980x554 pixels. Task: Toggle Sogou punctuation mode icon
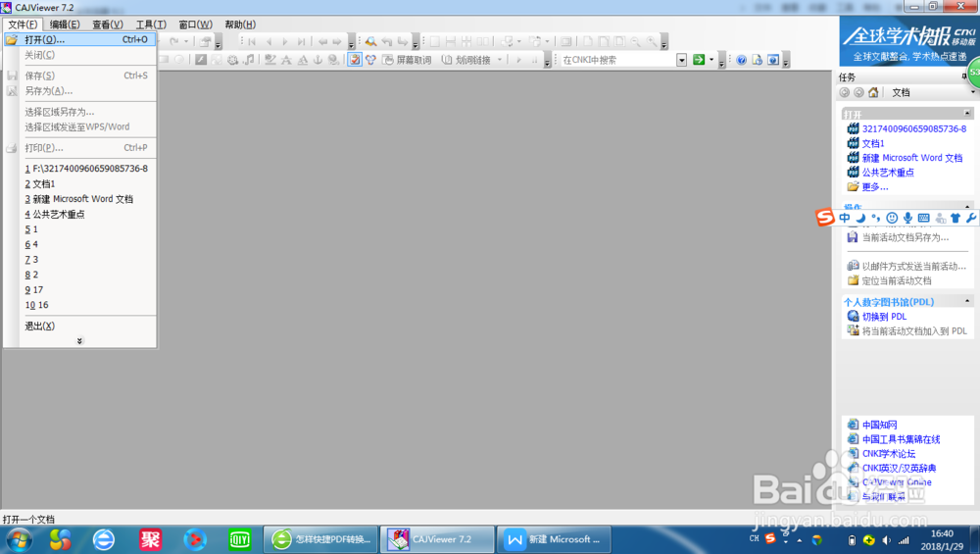(875, 218)
